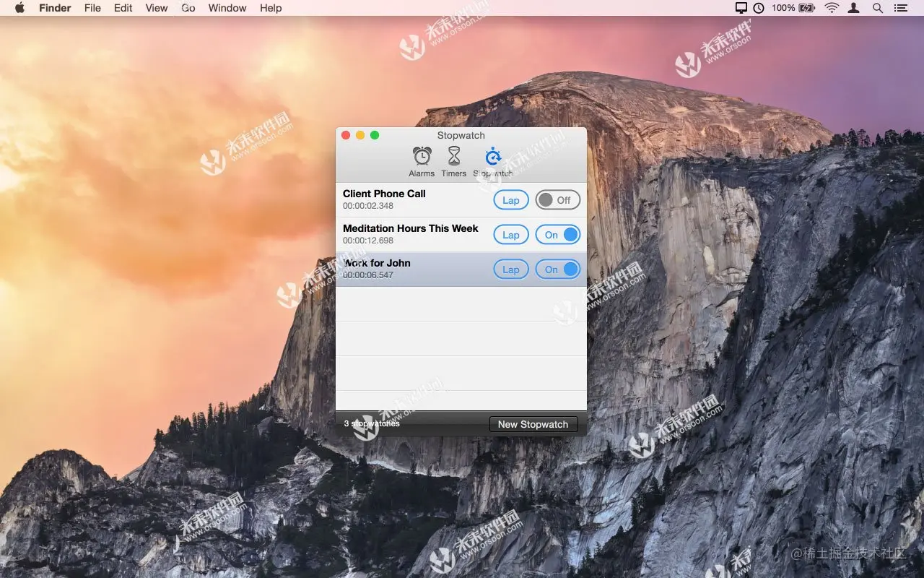Hit Lap for Meditation Hours This Week

(511, 235)
